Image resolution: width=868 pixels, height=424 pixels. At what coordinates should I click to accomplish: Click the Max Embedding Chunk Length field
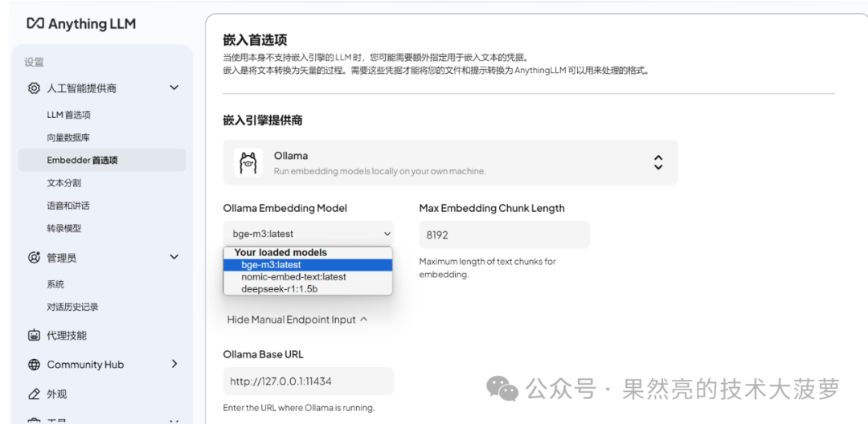tap(504, 235)
